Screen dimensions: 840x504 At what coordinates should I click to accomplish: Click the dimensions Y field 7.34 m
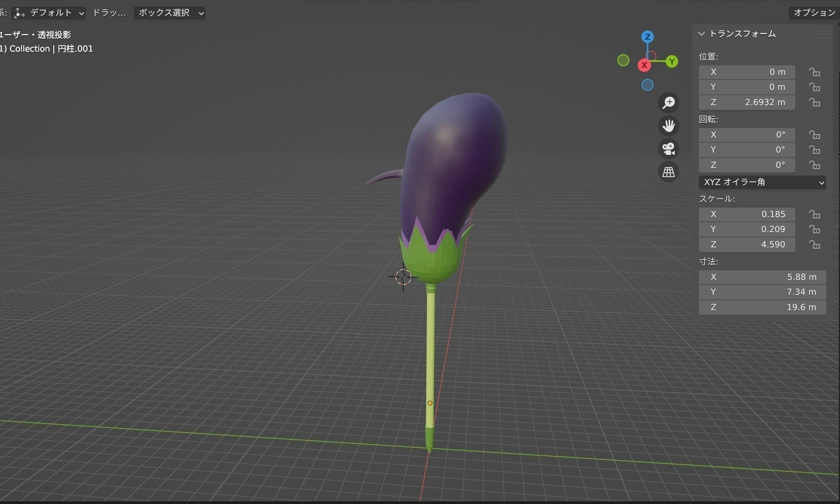pos(762,292)
